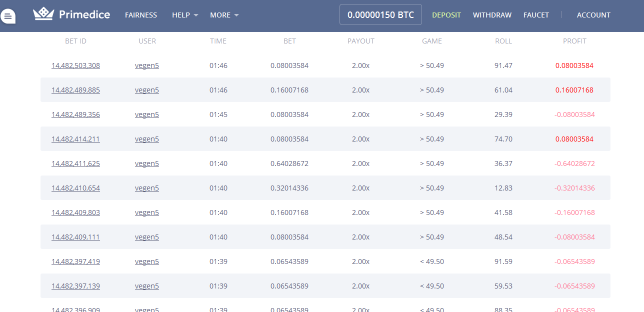Click the PROFIT column header
The height and width of the screenshot is (312, 644).
pyautogui.click(x=575, y=41)
